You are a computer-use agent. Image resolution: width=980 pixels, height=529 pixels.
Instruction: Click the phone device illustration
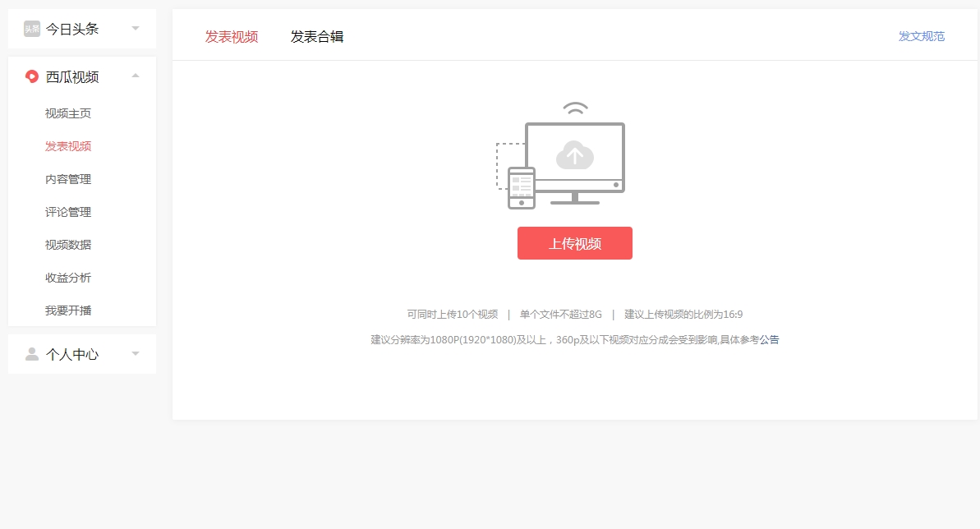tap(521, 187)
